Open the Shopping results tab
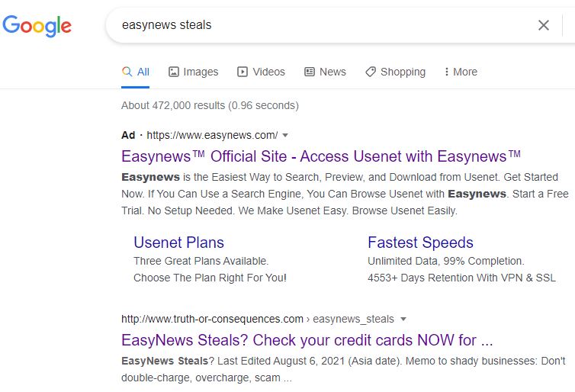The width and height of the screenshot is (575, 392). click(395, 72)
